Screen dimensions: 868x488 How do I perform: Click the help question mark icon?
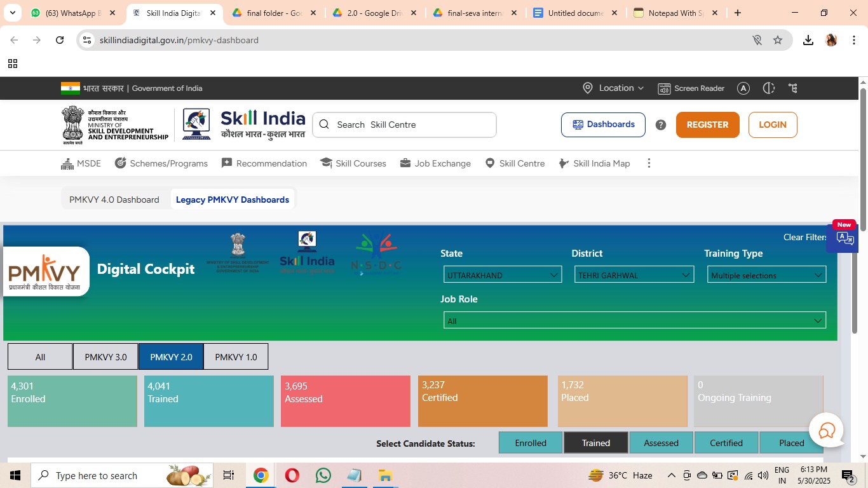[661, 125]
